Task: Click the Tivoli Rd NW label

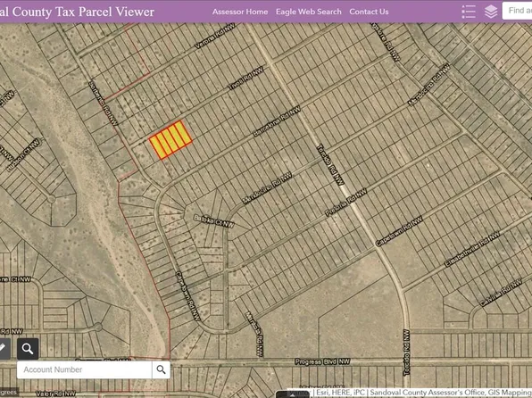Action: point(246,78)
